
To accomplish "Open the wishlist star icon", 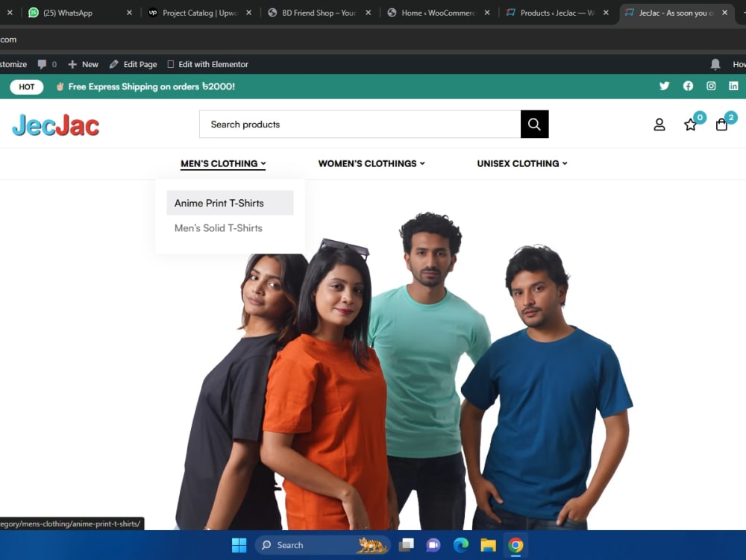I will coord(690,125).
